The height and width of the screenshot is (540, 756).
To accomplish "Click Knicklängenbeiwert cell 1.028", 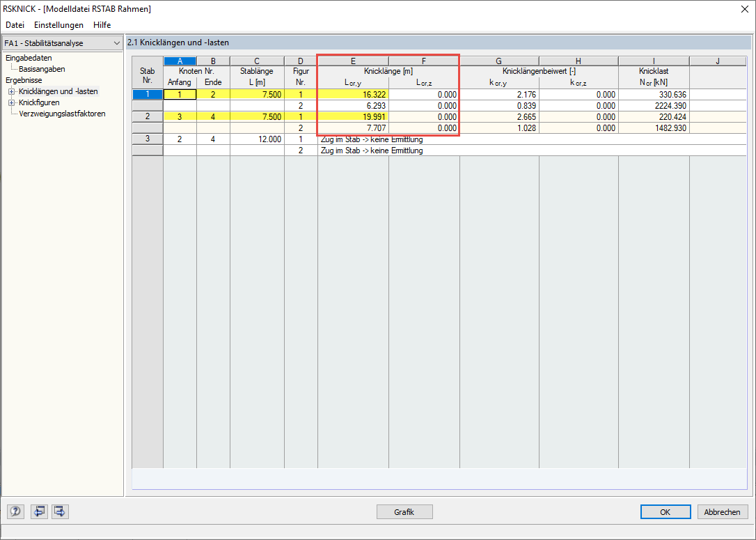I will point(499,128).
